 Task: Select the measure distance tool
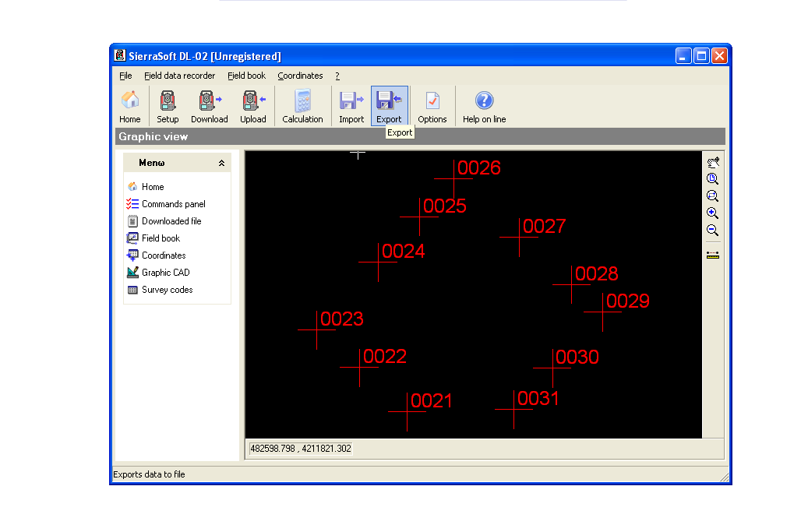[x=713, y=255]
